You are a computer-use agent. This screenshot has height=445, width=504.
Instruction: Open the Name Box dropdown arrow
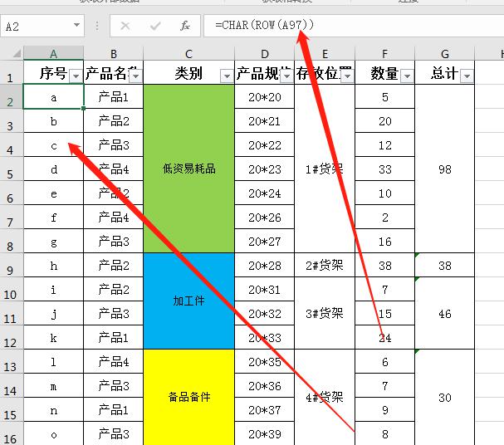76,25
